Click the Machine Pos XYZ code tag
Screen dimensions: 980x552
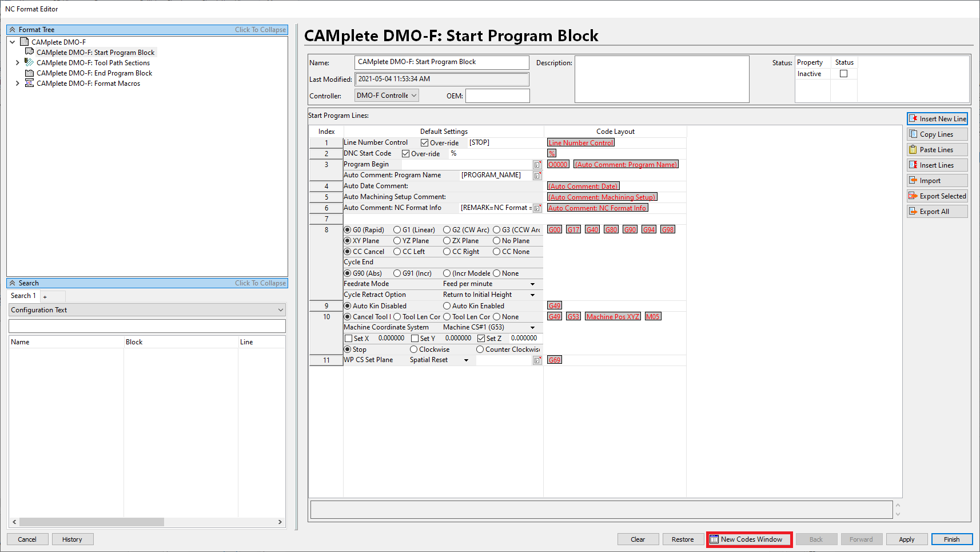point(612,316)
